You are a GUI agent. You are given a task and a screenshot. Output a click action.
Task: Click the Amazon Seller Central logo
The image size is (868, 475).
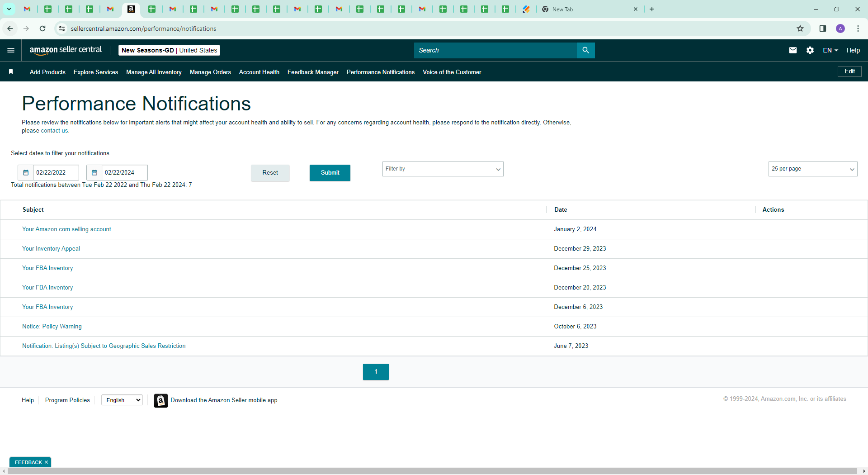click(x=66, y=50)
